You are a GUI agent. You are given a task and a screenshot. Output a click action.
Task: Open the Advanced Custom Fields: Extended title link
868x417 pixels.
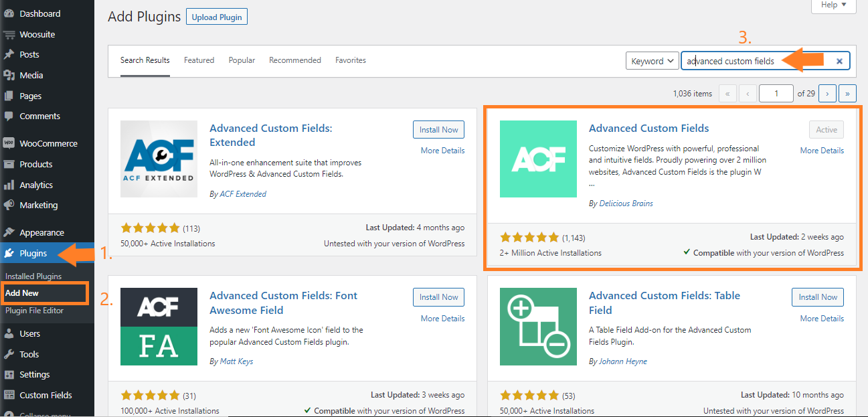[x=271, y=135]
